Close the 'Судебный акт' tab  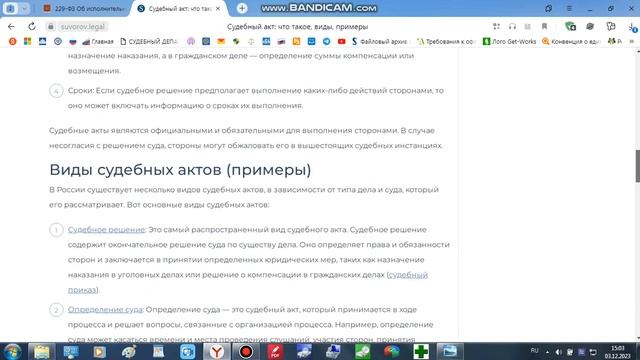pos(218,8)
